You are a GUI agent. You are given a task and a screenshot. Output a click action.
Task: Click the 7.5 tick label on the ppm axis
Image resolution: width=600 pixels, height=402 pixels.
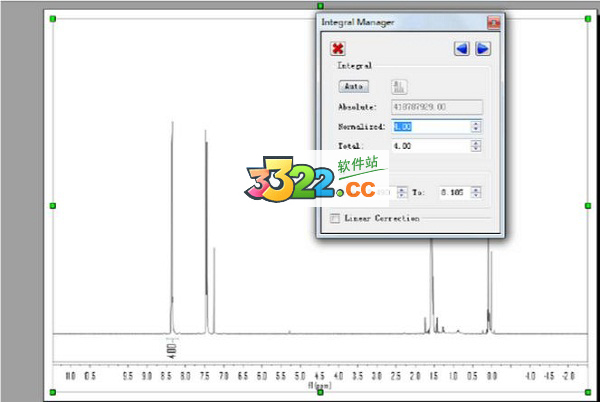click(x=204, y=376)
